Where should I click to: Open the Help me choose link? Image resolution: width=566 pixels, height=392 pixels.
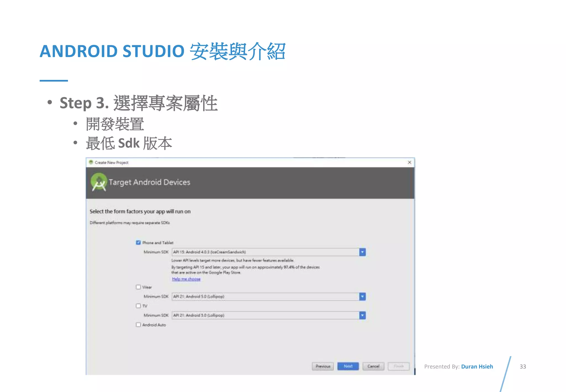pos(186,279)
